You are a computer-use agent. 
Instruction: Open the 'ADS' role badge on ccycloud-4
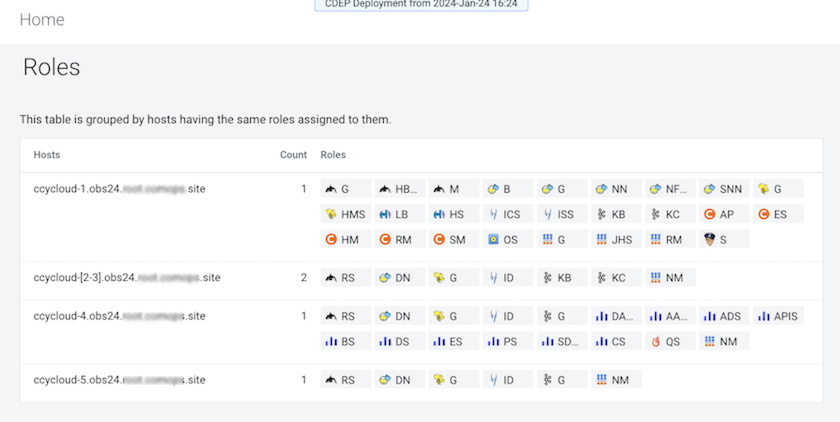pyautogui.click(x=723, y=316)
